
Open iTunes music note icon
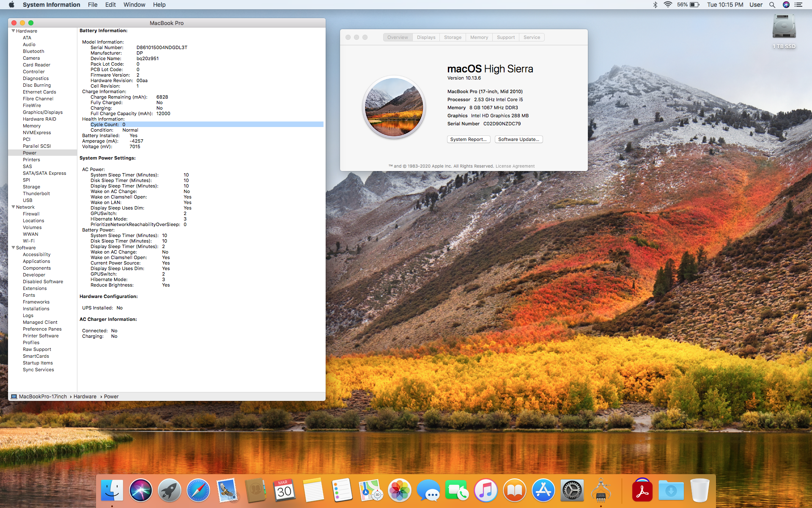click(486, 491)
